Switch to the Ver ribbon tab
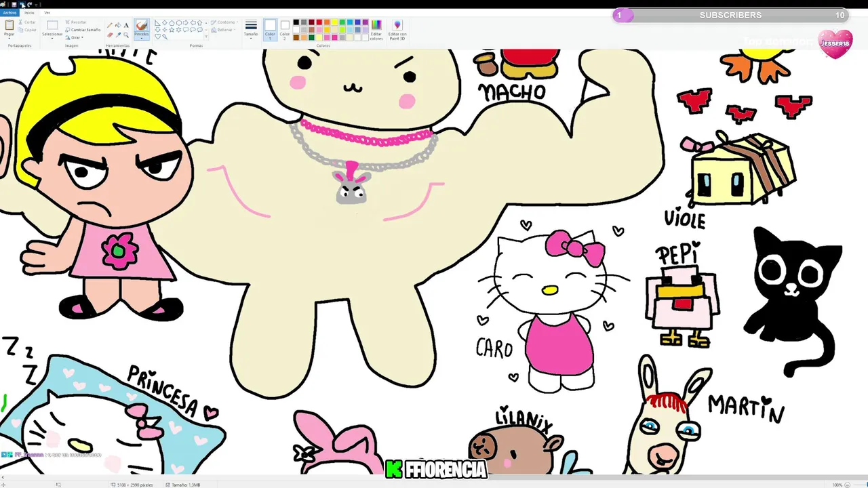Screen dimensions: 868x488 (x=47, y=13)
